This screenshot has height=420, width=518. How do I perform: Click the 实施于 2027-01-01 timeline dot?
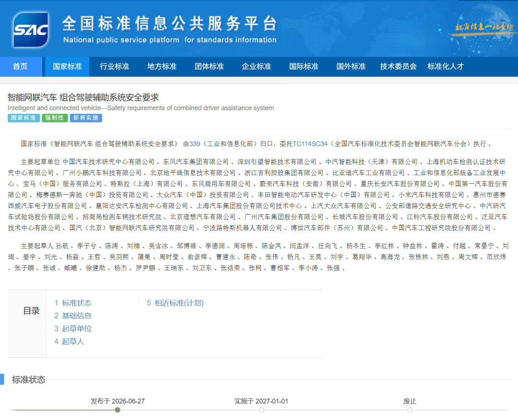pyautogui.click(x=261, y=410)
